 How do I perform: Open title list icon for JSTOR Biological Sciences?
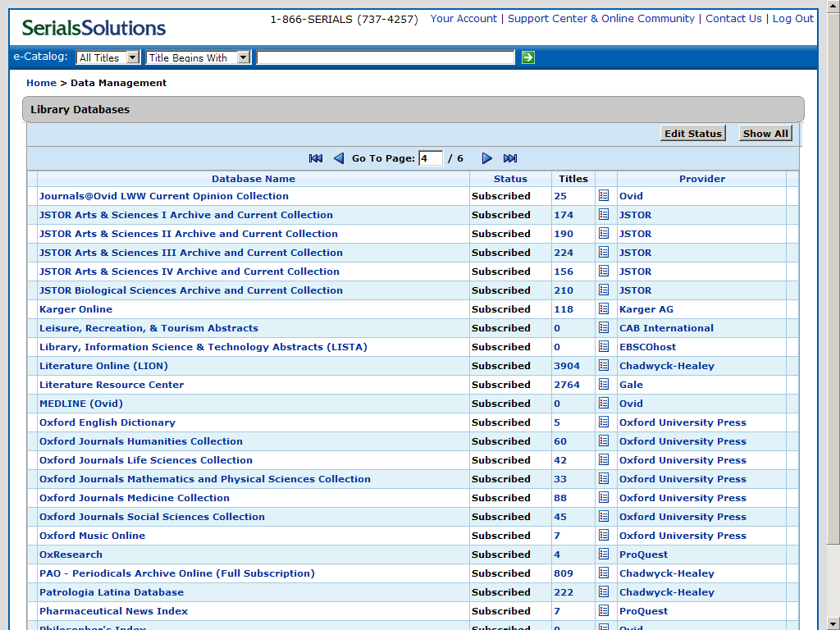(604, 290)
